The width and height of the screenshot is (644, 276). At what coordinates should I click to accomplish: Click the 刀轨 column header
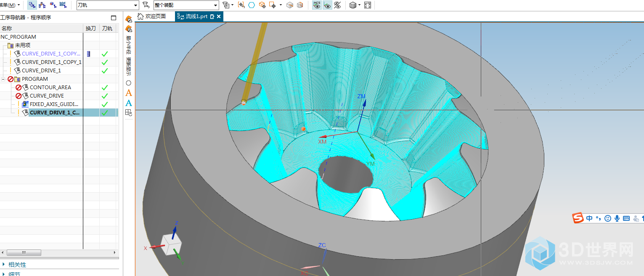pos(107,28)
